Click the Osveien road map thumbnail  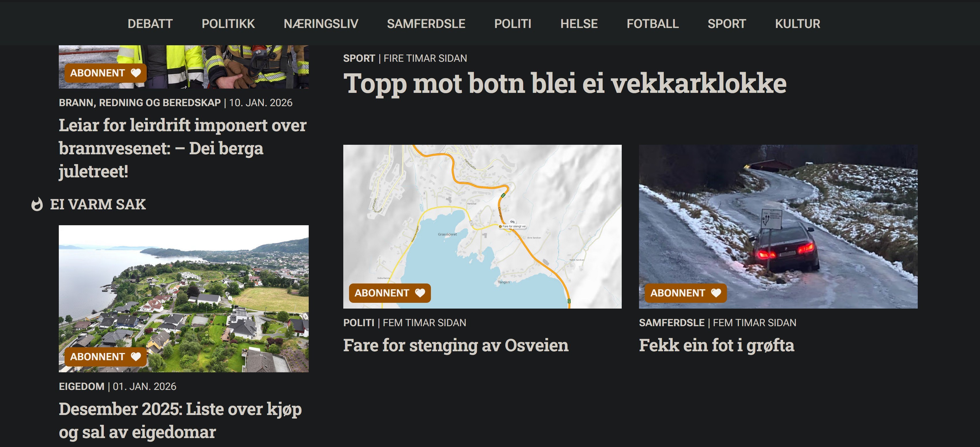(483, 227)
